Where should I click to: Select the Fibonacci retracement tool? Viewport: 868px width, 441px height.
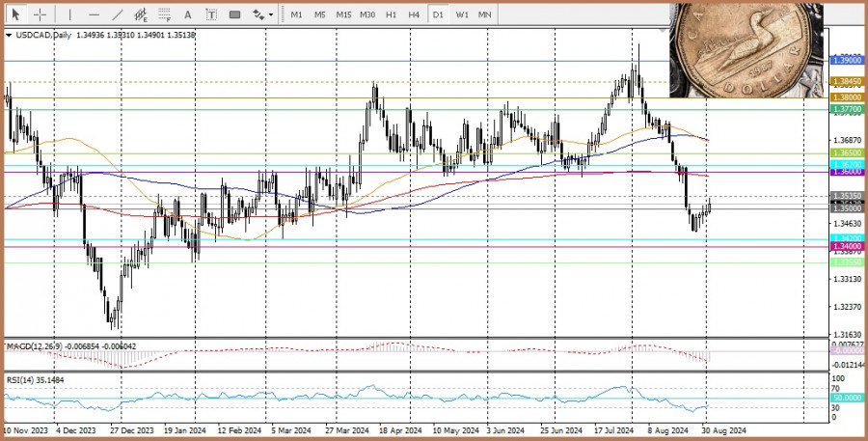165,14
